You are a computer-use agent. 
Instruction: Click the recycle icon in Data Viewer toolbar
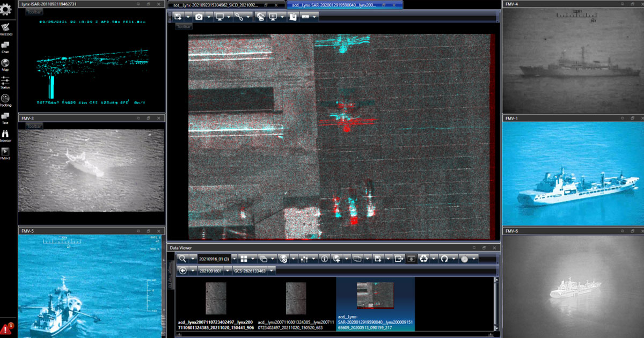point(423,259)
